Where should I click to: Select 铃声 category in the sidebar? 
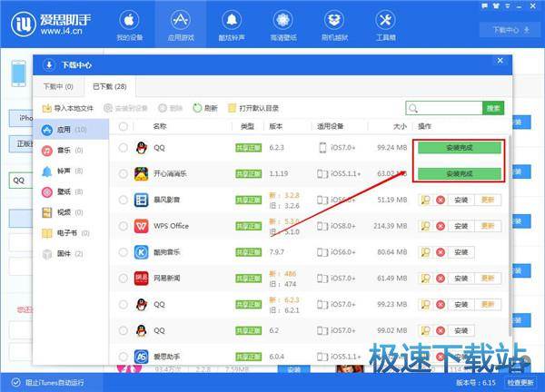coord(71,171)
